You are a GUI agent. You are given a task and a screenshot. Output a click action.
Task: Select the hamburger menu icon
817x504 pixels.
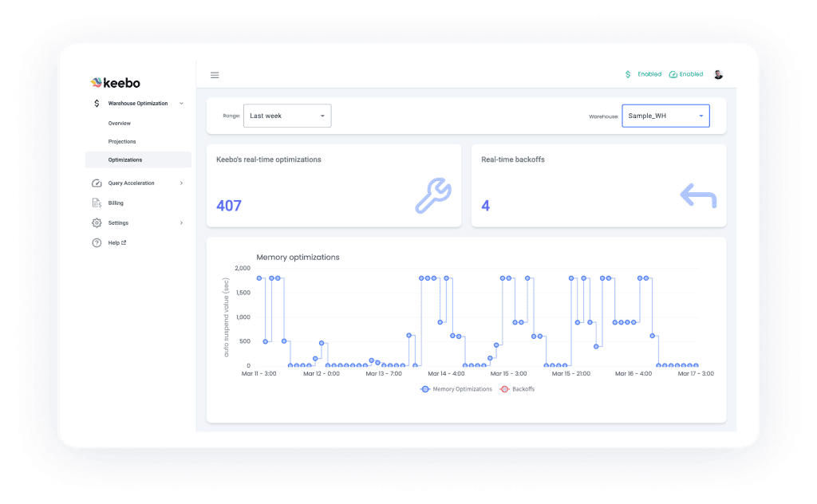(214, 75)
